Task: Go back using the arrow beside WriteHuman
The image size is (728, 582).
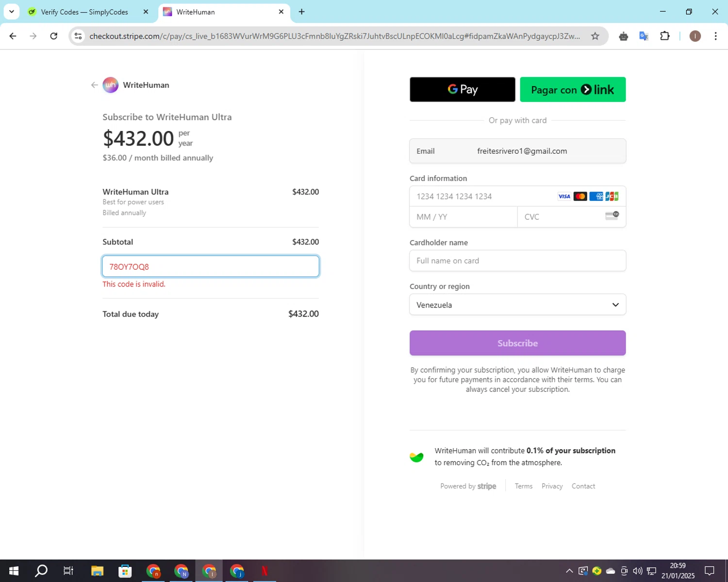Action: [94, 85]
